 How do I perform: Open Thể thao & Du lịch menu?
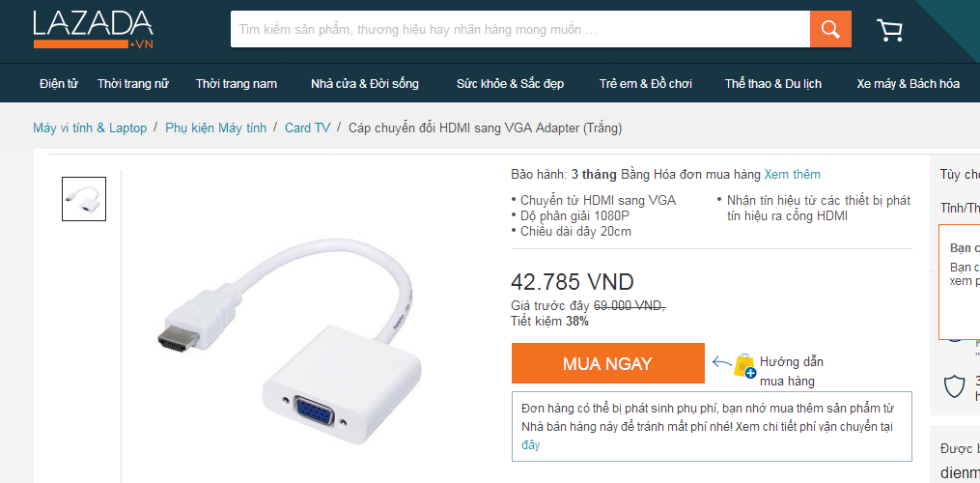[773, 84]
